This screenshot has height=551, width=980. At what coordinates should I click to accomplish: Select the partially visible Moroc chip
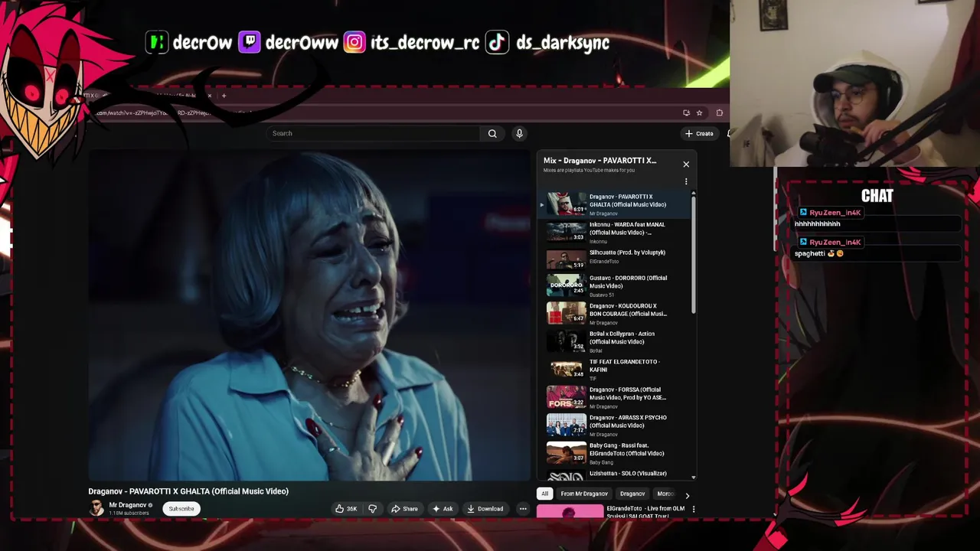(x=665, y=494)
